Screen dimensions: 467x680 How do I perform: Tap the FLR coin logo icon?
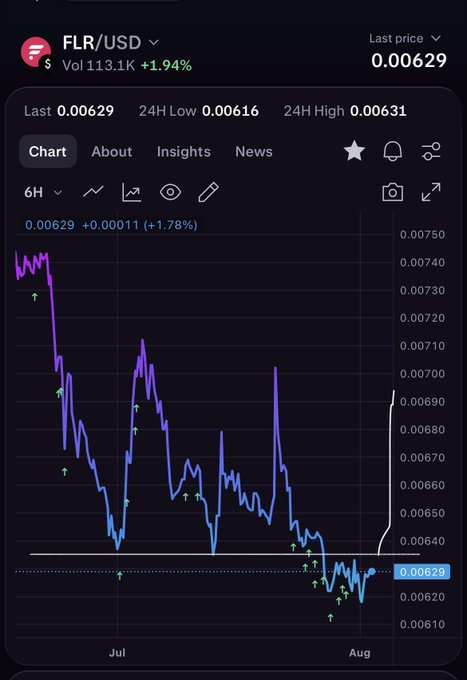[36, 52]
